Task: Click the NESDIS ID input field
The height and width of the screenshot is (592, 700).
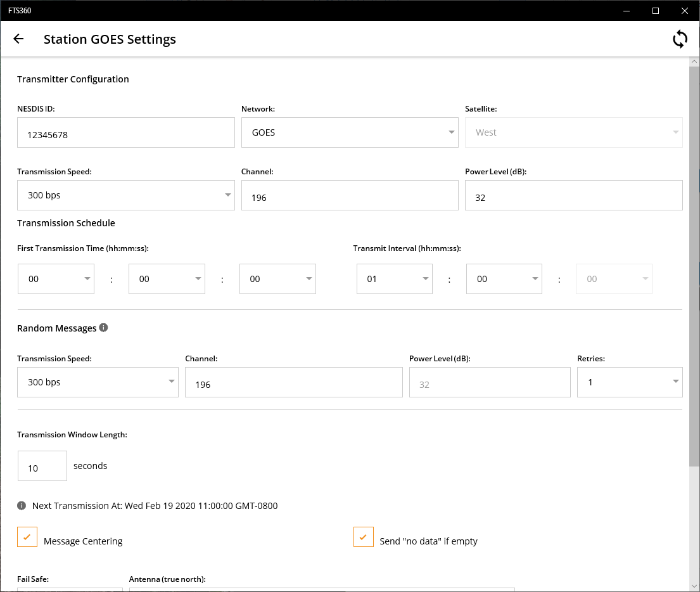Action: click(x=126, y=132)
